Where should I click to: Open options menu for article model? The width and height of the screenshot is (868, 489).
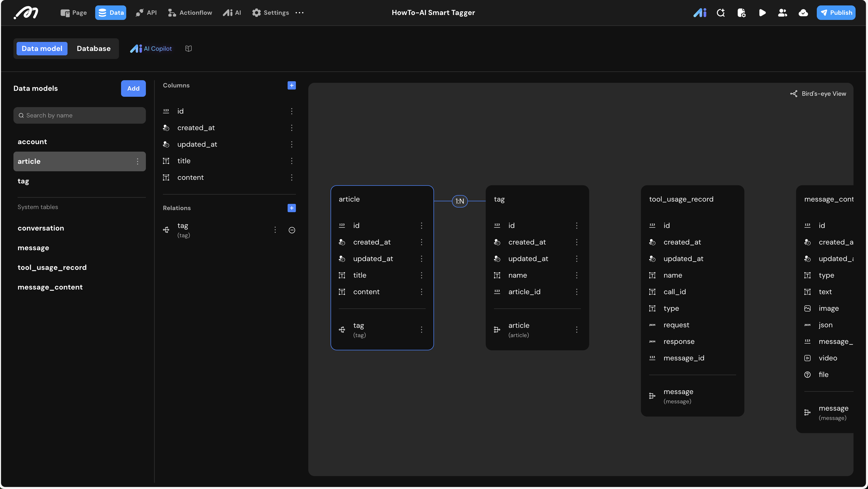coord(138,161)
